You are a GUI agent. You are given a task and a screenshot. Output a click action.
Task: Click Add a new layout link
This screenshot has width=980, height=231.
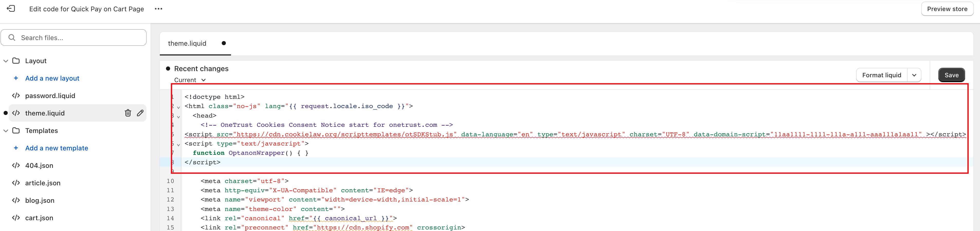52,78
